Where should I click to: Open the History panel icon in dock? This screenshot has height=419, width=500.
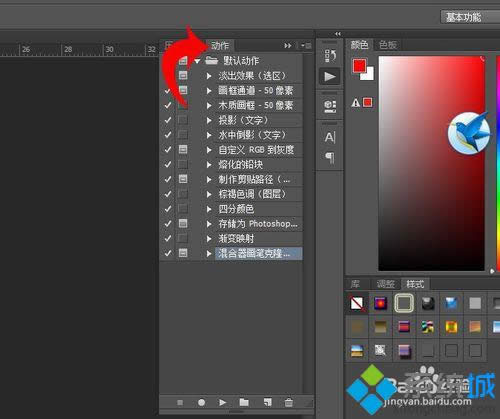[x=330, y=56]
